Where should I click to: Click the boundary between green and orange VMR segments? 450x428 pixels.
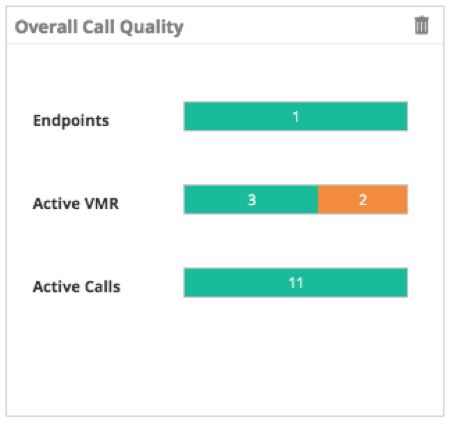click(x=318, y=199)
